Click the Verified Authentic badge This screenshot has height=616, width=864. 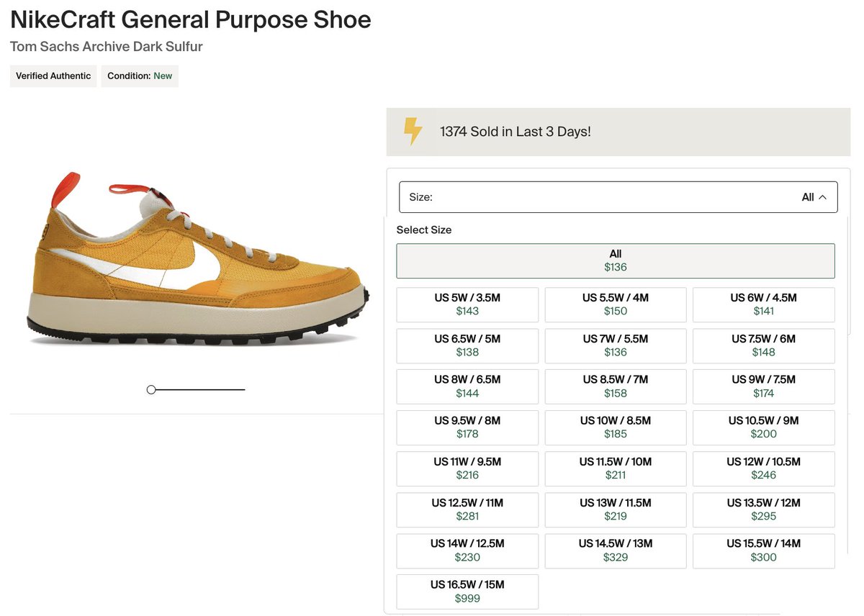53,76
